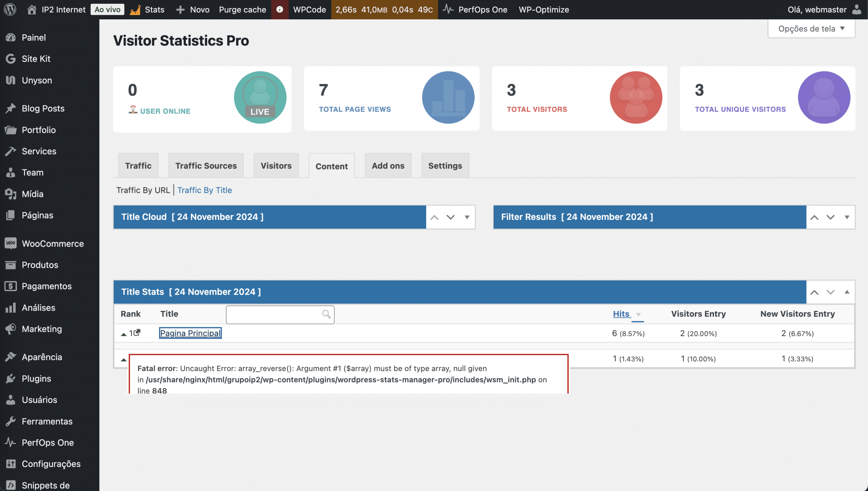Focus the Title search input field
This screenshot has width=868, height=491.
click(280, 314)
